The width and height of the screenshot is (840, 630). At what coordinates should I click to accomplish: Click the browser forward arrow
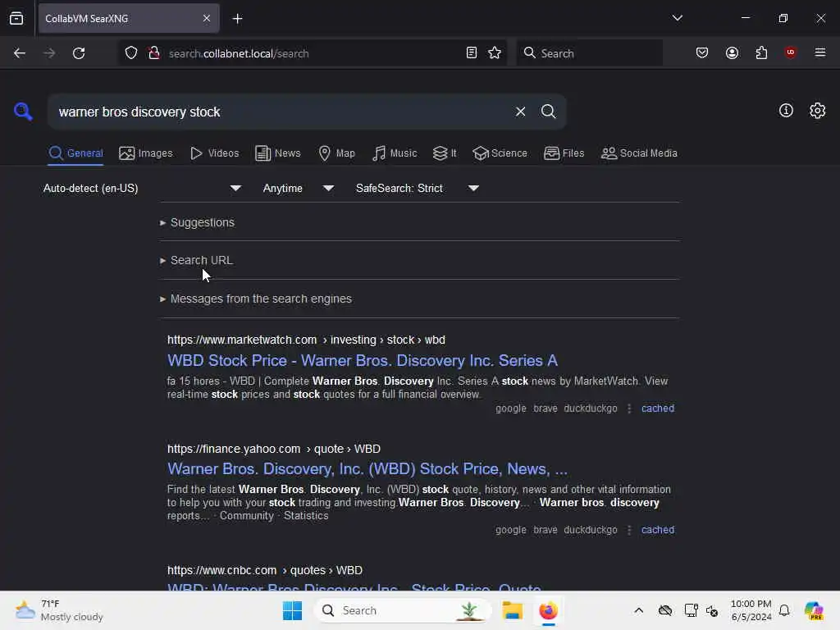(49, 53)
